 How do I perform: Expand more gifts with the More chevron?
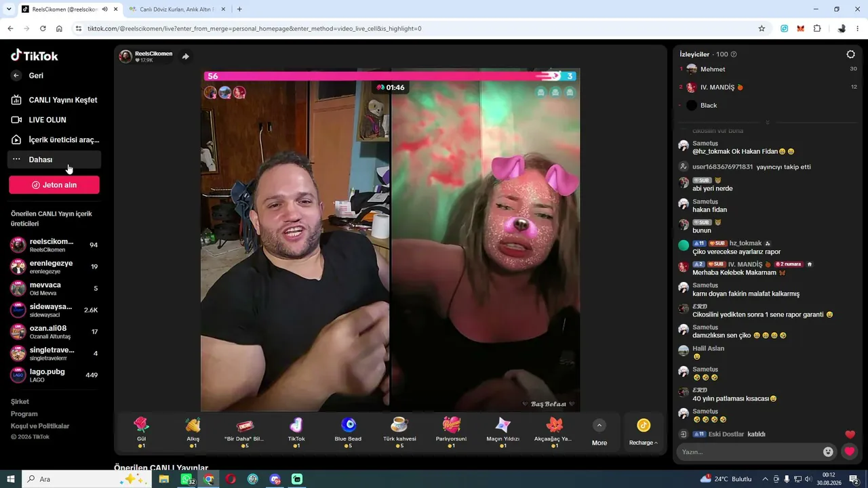[x=599, y=426]
